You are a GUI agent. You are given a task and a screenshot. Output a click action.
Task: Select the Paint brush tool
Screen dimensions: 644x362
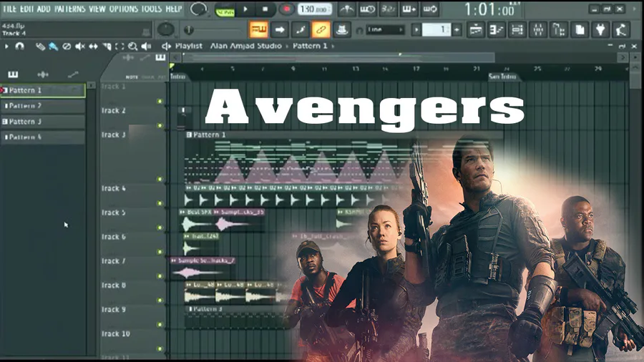(x=53, y=47)
